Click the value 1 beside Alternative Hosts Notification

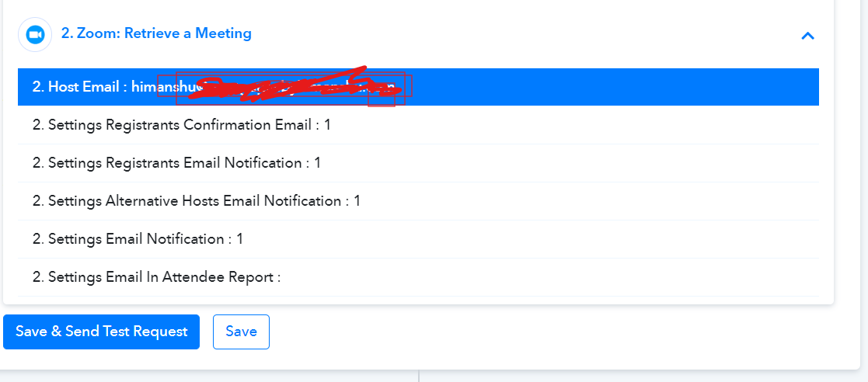tap(357, 200)
